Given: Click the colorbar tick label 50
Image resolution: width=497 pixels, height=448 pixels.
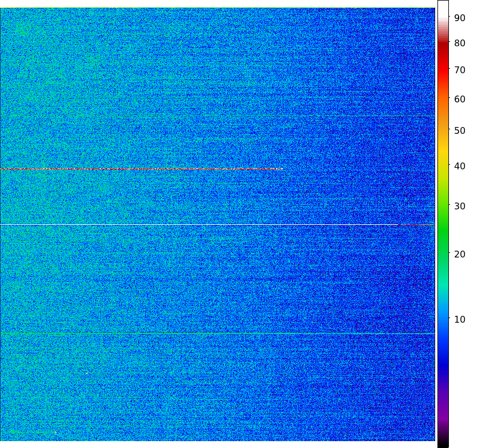Looking at the screenshot, I should point(459,131).
